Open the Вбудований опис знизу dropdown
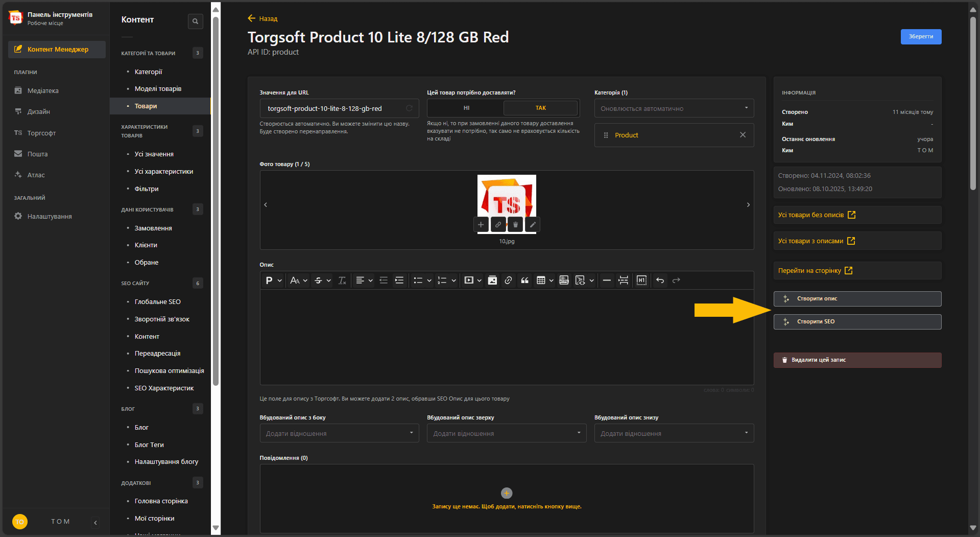This screenshot has width=980, height=537. point(674,433)
